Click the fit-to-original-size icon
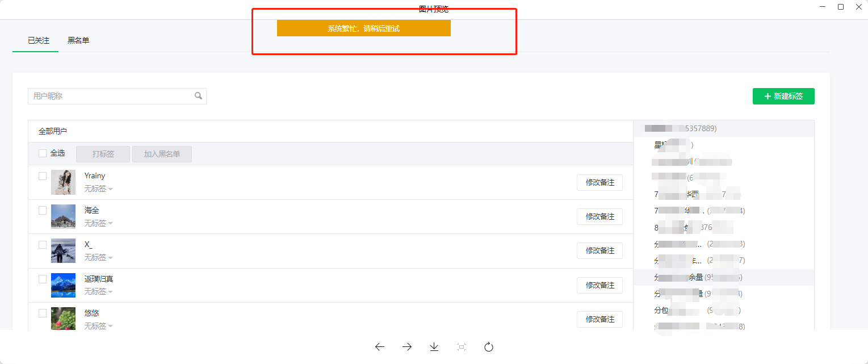Screen dimensions: 868x364 pos(461,347)
